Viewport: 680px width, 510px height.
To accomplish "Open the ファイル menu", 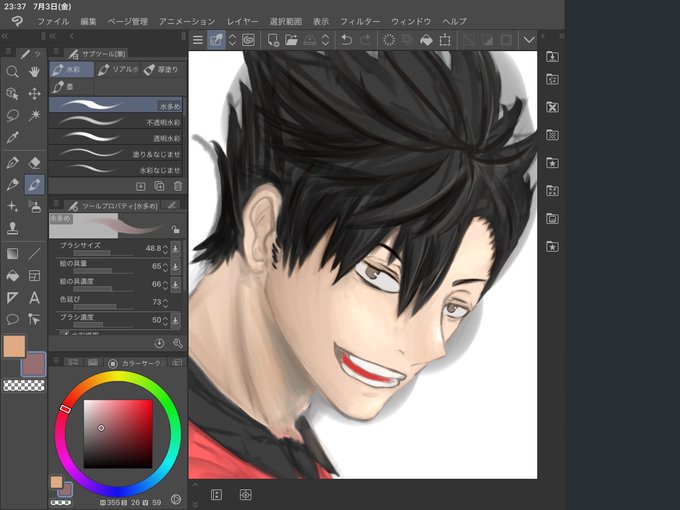I will [53, 21].
